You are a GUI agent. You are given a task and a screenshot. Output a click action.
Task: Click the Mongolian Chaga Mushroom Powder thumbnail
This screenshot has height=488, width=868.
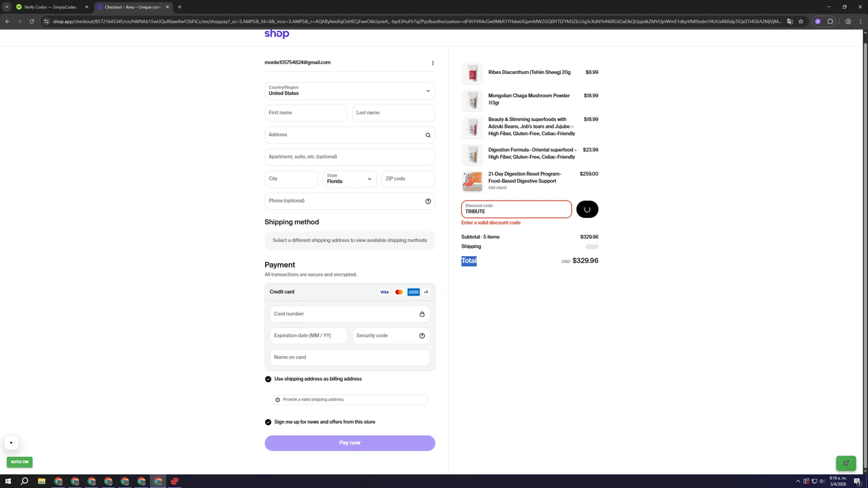472,100
